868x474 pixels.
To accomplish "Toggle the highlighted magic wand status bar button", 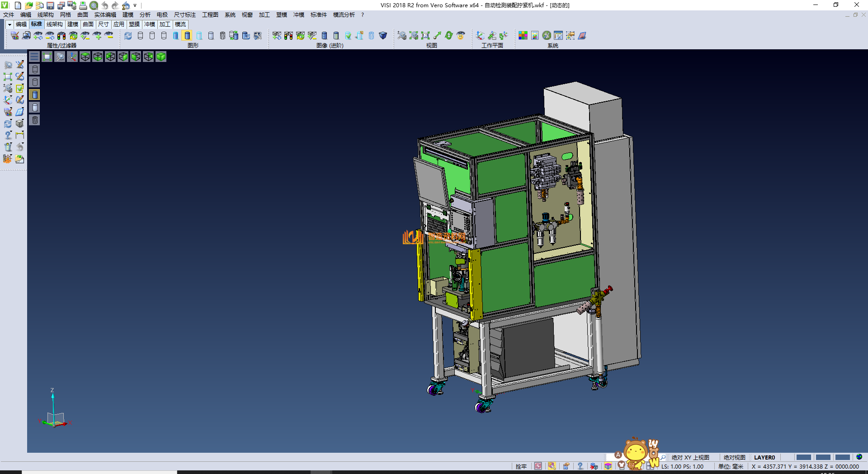I will [x=552, y=466].
